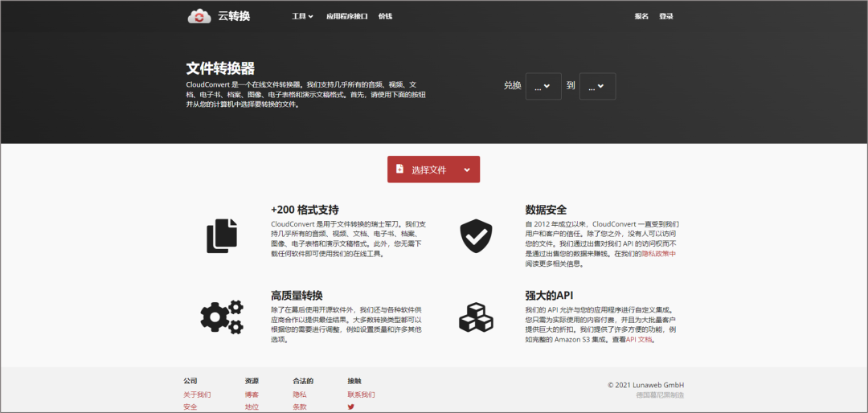This screenshot has width=868, height=413.
Task: Go to 价钱 pricing page in navigation
Action: [385, 16]
